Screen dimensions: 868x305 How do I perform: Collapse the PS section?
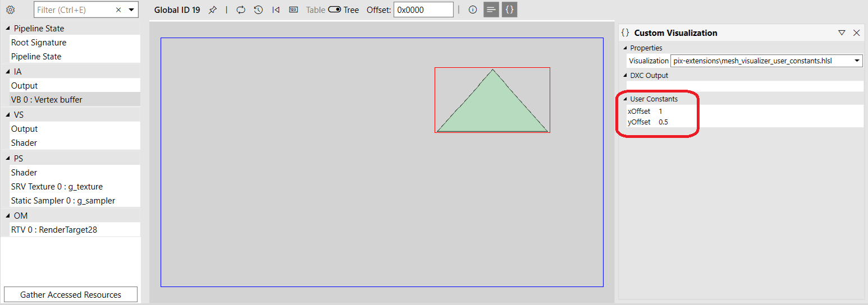(x=8, y=159)
